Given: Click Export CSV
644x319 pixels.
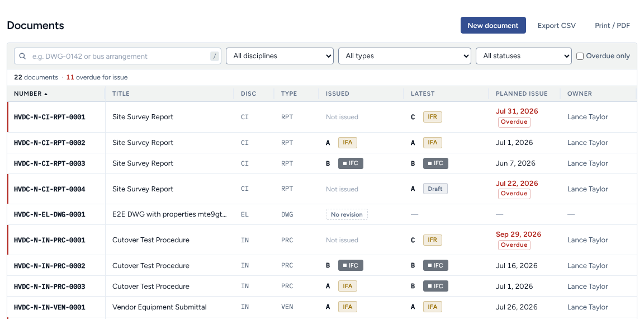Looking at the screenshot, I should pyautogui.click(x=557, y=26).
